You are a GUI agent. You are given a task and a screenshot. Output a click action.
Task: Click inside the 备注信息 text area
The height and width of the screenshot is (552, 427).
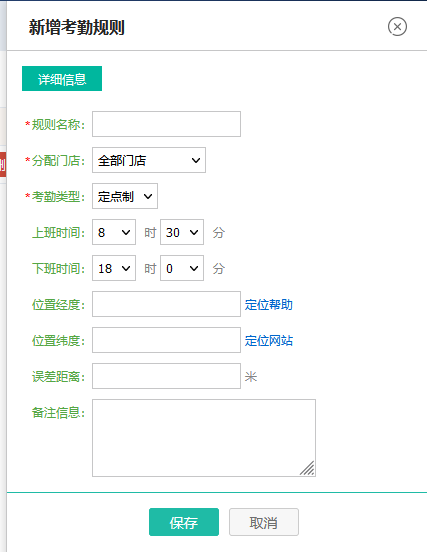tap(204, 438)
